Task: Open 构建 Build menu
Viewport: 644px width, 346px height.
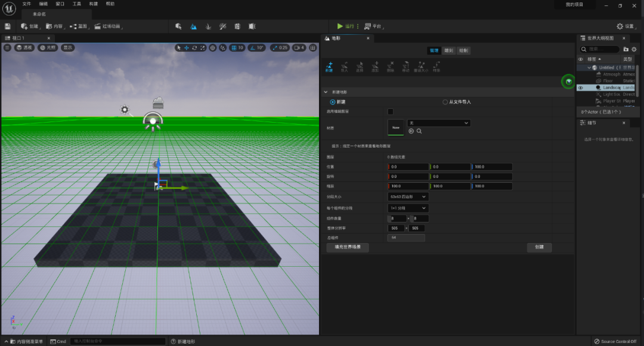Action: 94,4
